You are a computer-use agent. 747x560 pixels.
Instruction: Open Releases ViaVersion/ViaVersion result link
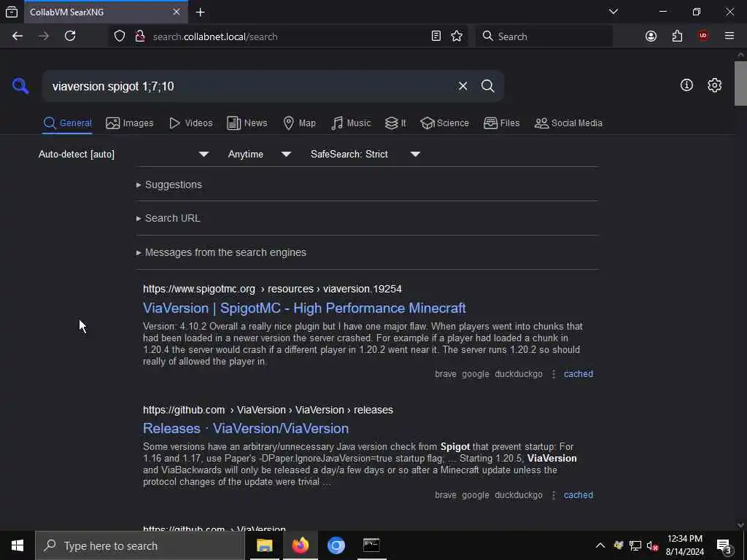click(246, 428)
